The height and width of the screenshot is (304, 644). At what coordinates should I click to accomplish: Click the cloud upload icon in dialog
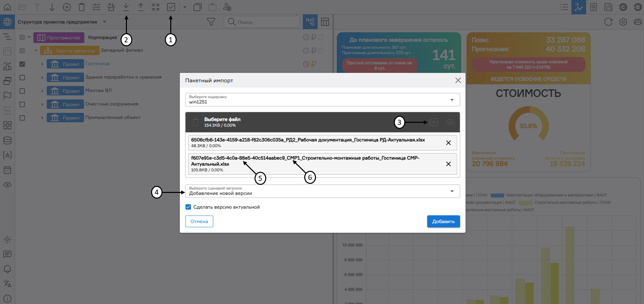(450, 122)
